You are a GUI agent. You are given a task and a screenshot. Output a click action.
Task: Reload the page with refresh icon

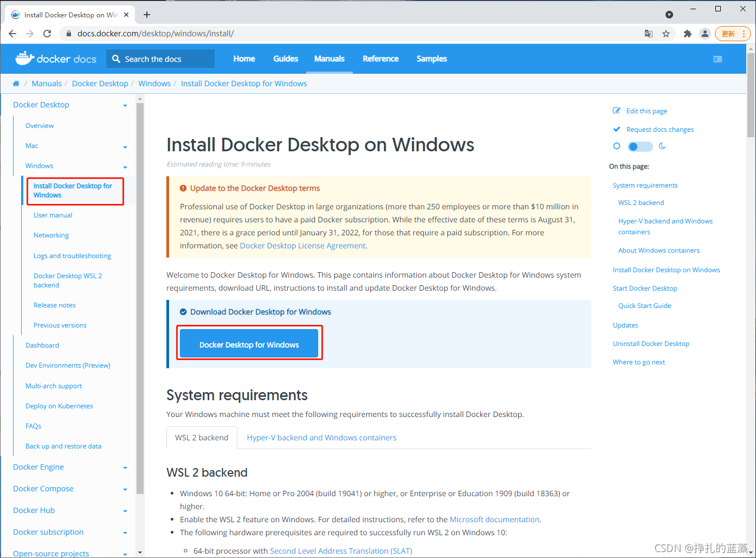click(x=47, y=34)
